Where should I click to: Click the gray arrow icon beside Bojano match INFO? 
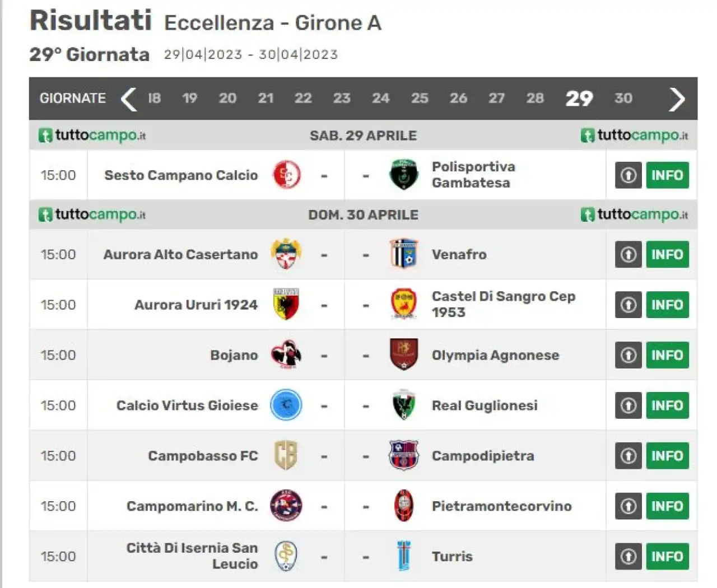[628, 355]
